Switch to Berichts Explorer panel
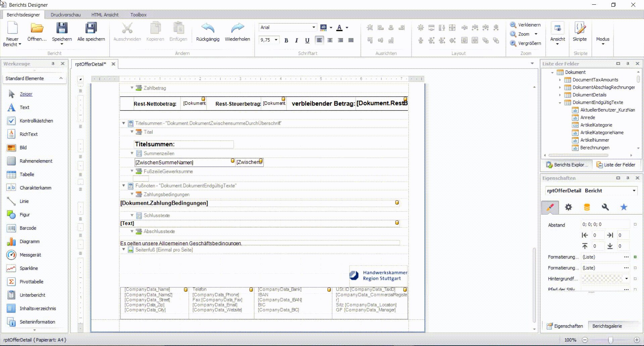This screenshot has height=346, width=644. point(567,165)
